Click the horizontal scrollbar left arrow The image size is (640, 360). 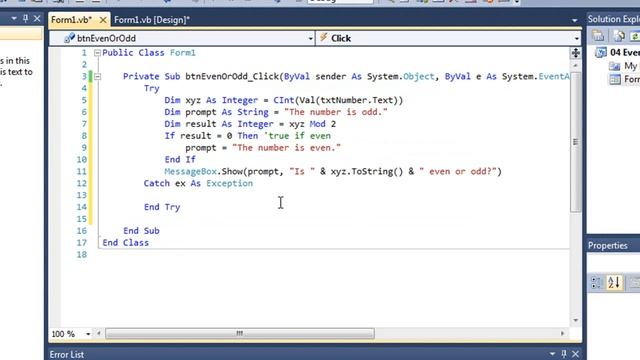point(99,334)
